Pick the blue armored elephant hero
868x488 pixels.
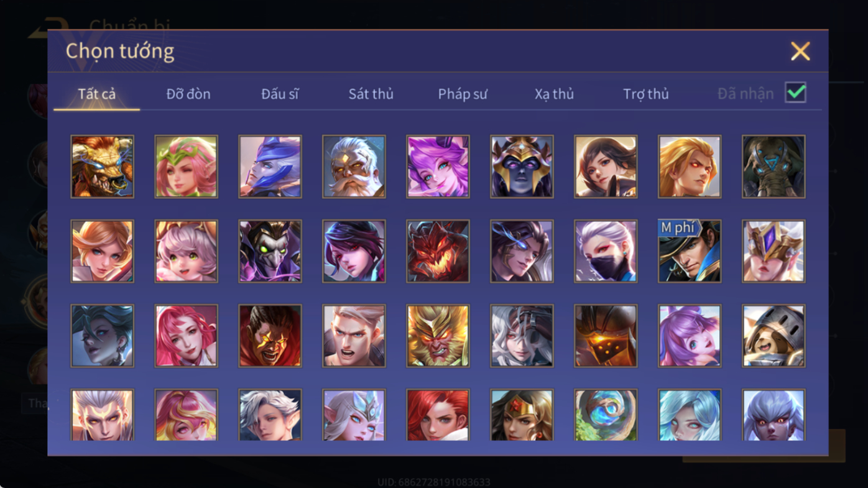(x=773, y=167)
